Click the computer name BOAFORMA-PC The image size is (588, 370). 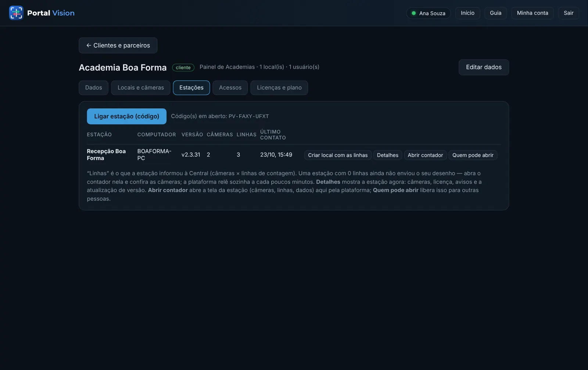(154, 155)
